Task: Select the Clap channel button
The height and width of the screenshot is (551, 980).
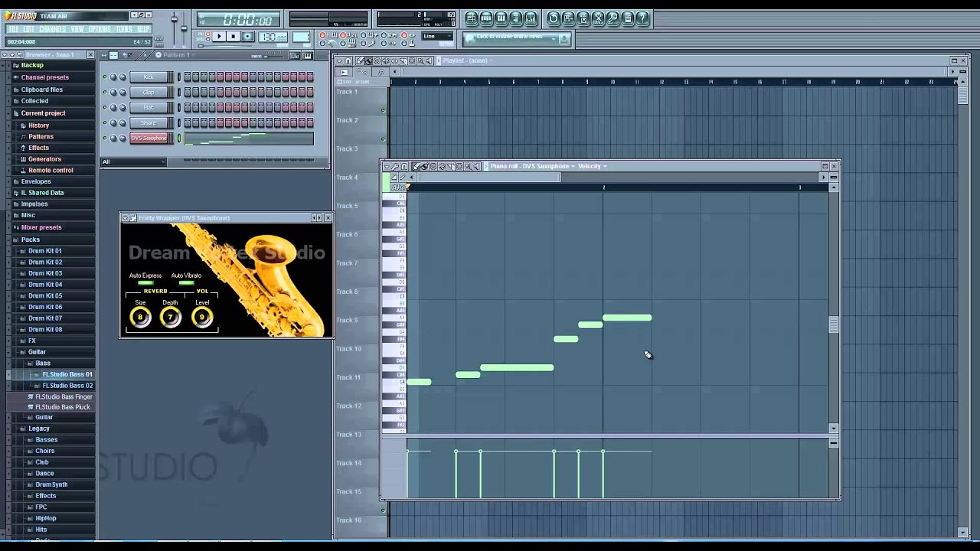Action: tap(149, 92)
